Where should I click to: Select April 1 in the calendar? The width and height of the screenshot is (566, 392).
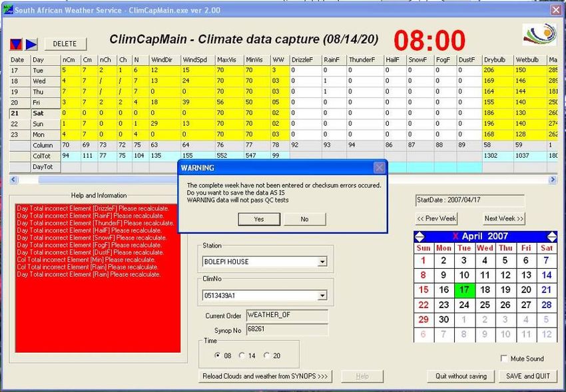point(423,260)
